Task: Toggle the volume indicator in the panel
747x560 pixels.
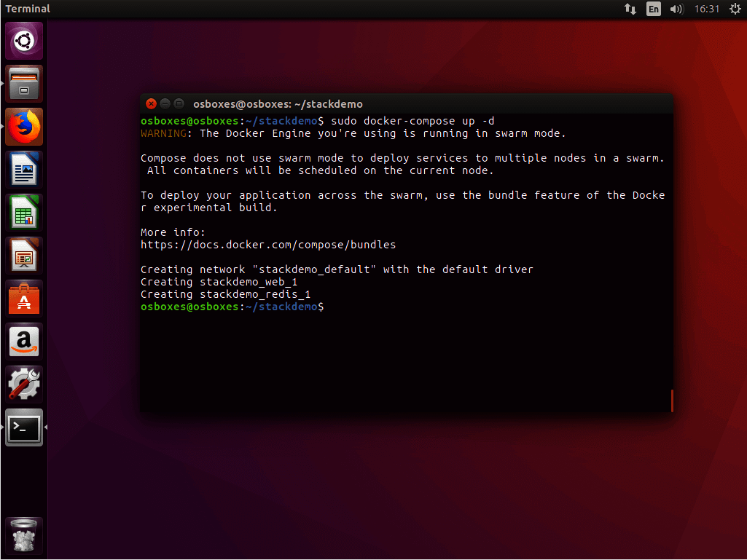Action: pos(678,9)
